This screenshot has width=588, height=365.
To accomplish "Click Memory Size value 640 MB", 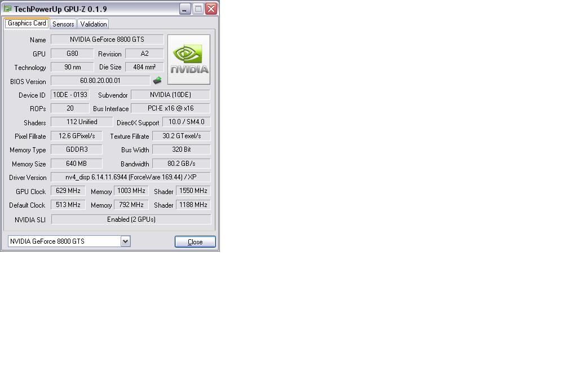I will tap(77, 164).
